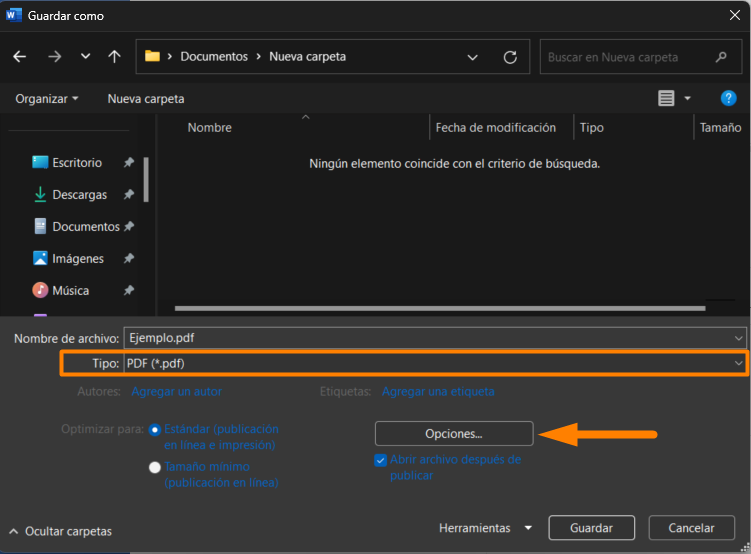Open Descargas in the sidebar

79,194
